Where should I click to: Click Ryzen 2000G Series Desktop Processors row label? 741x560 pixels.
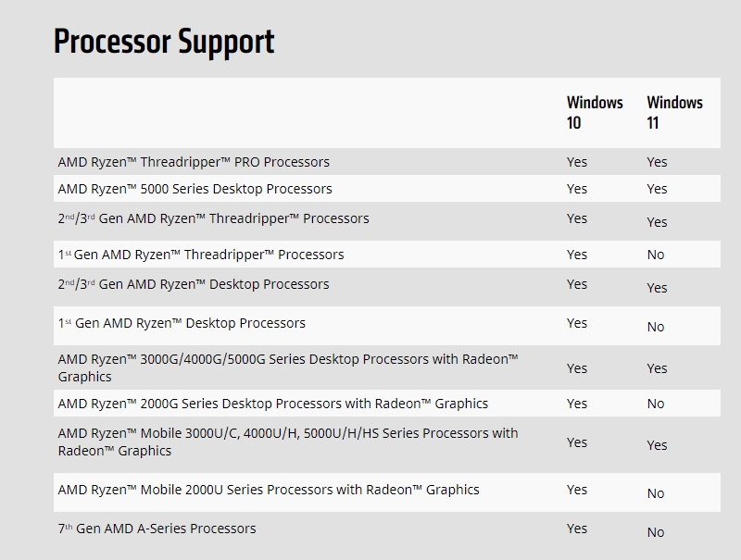pos(273,404)
